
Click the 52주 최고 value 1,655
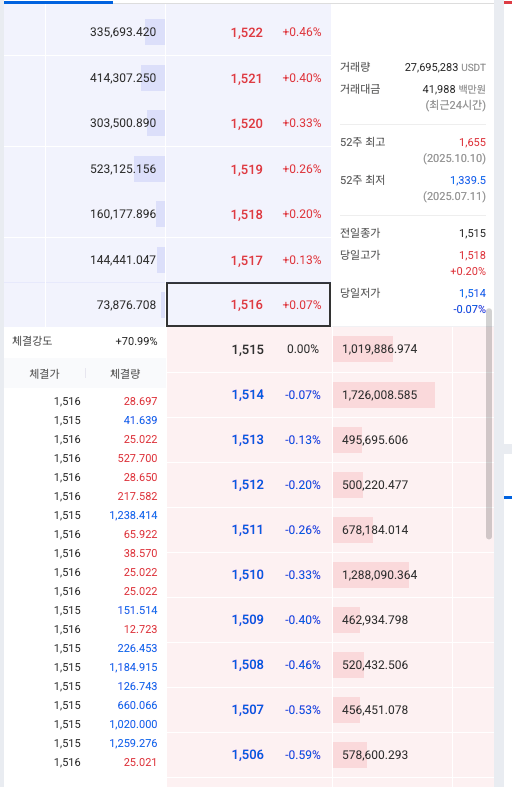pos(472,143)
